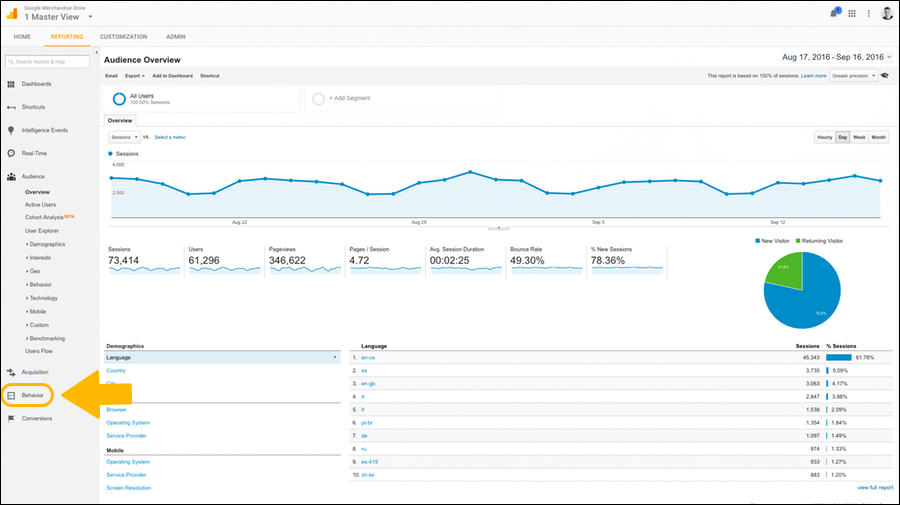Select the Language demographics row
The height and width of the screenshot is (505, 900).
click(222, 358)
